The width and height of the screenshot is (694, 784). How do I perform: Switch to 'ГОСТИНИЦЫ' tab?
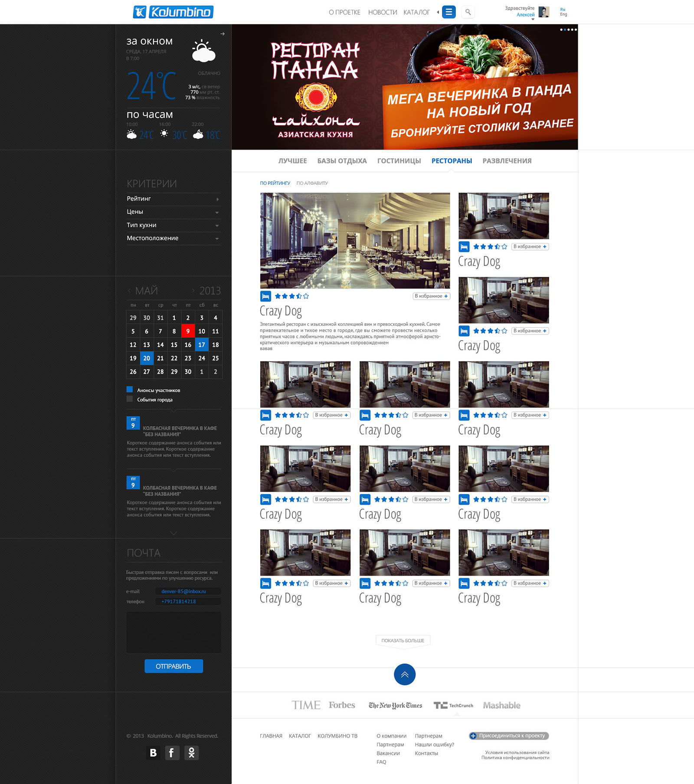point(399,161)
